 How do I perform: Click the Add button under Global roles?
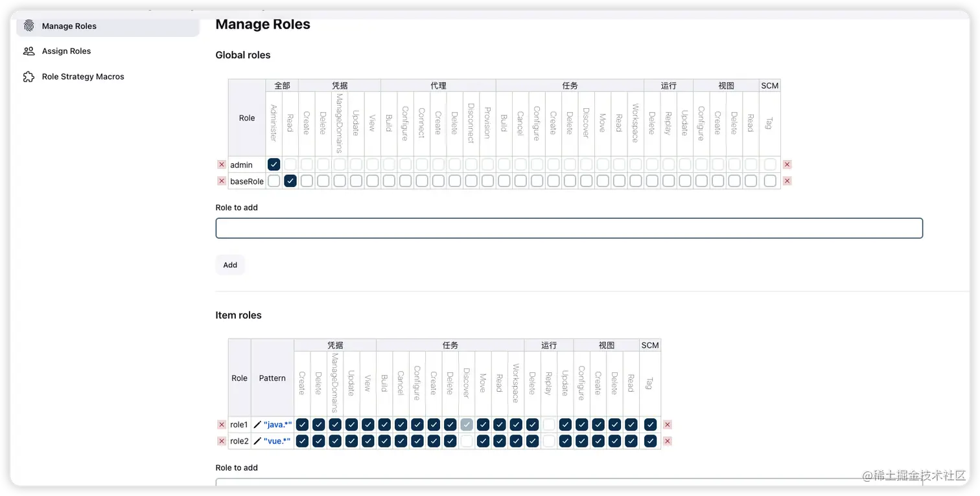click(x=230, y=265)
